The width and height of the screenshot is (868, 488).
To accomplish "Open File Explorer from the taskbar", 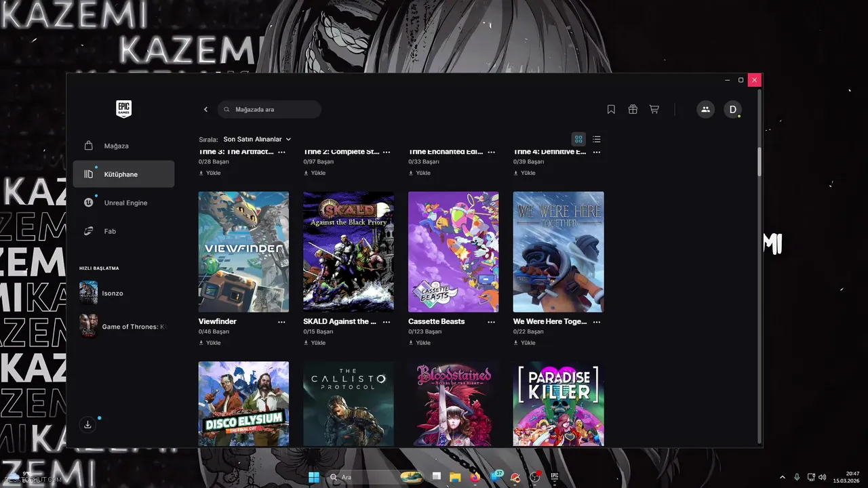I will click(x=455, y=477).
